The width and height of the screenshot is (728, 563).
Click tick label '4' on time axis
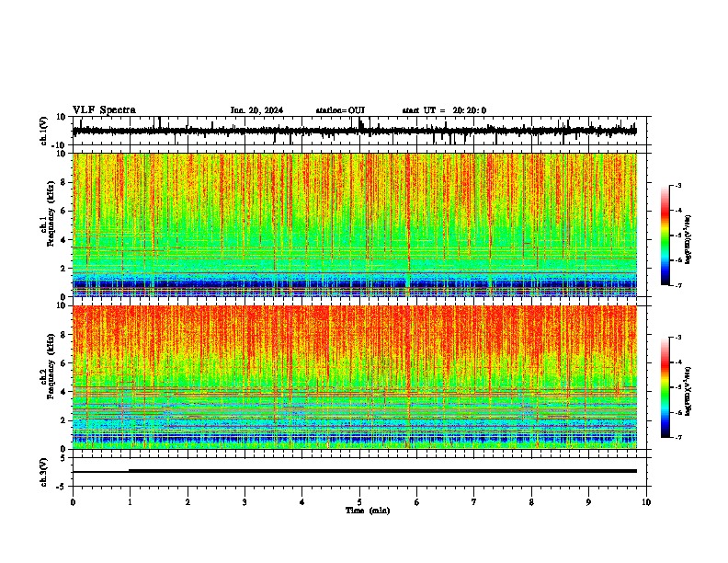(x=302, y=502)
